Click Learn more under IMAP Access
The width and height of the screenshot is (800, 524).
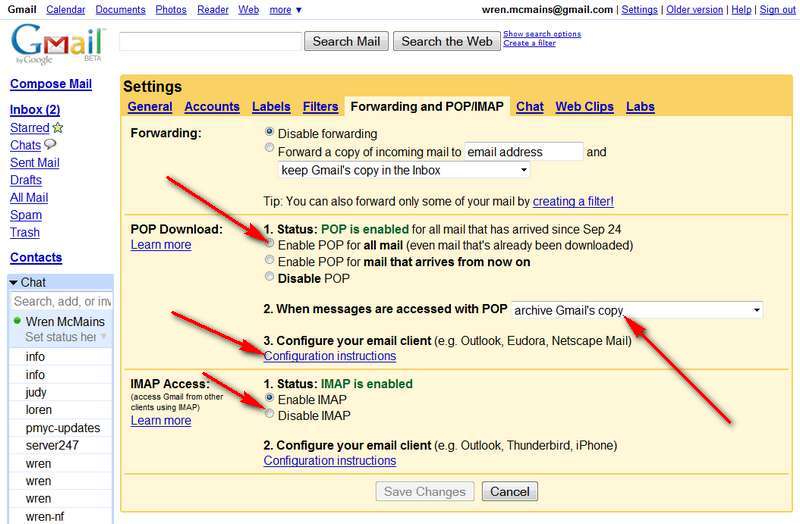pos(161,420)
